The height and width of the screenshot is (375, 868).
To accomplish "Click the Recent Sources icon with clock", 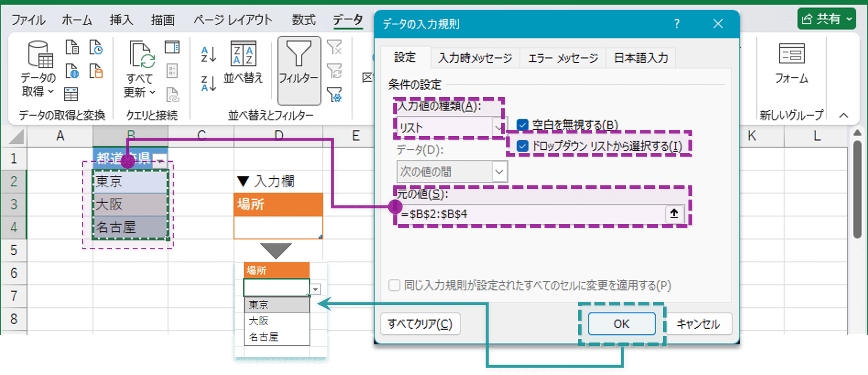I will click(x=95, y=47).
